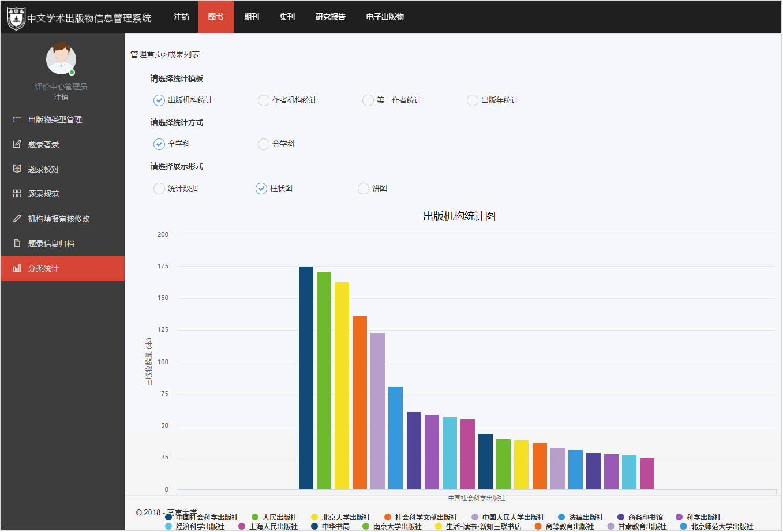Screen dimensions: 783x532
Task: Click the bar chart icon beside 分类统计
Action: pyautogui.click(x=17, y=268)
